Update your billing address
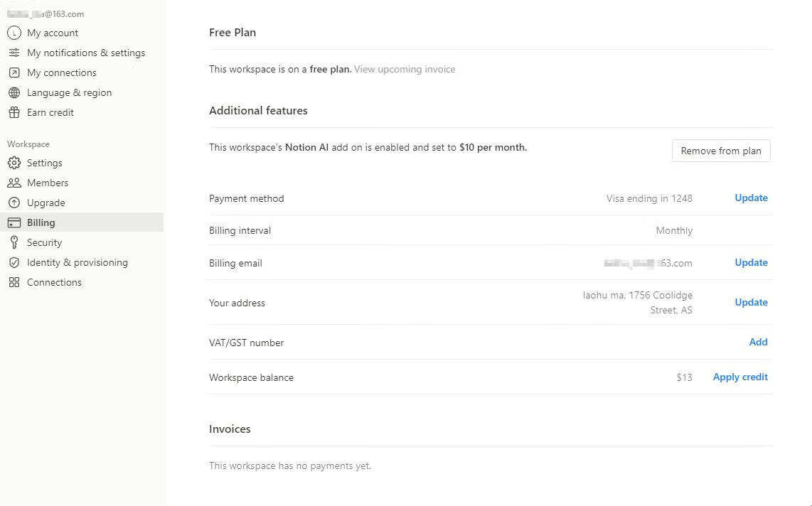Screen dimensions: 812x506 coord(751,302)
